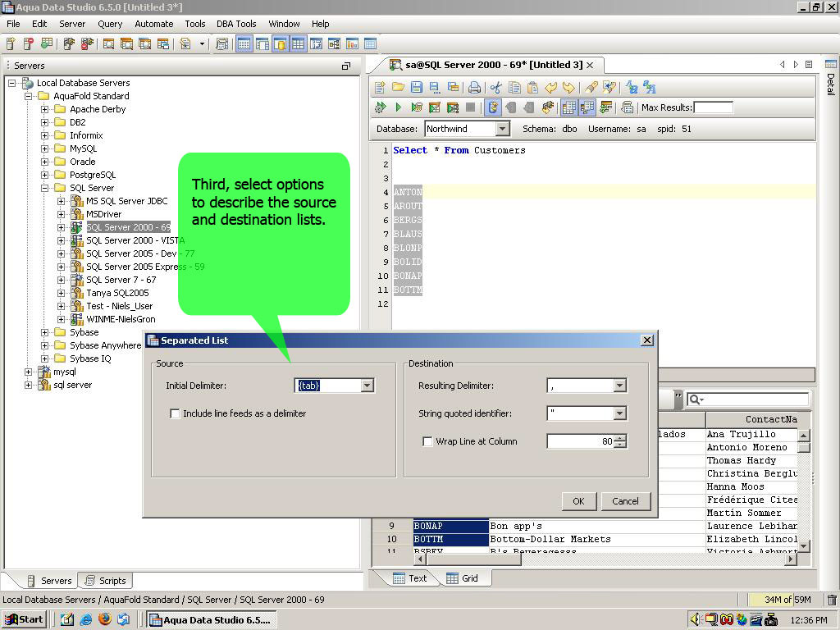
Task: Switch to the Scripts tab
Action: [x=106, y=581]
